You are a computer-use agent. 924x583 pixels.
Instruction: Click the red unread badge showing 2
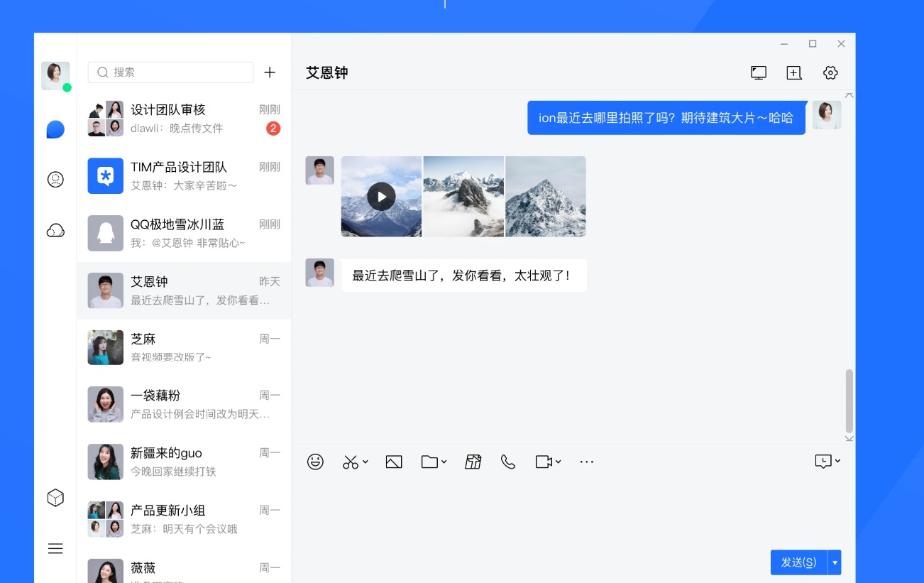[x=273, y=129]
